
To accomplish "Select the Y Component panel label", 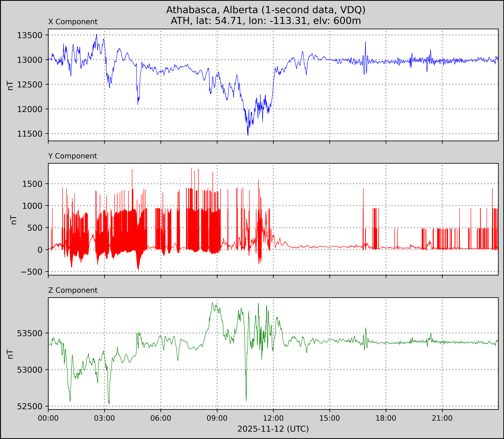I will 73,156.
